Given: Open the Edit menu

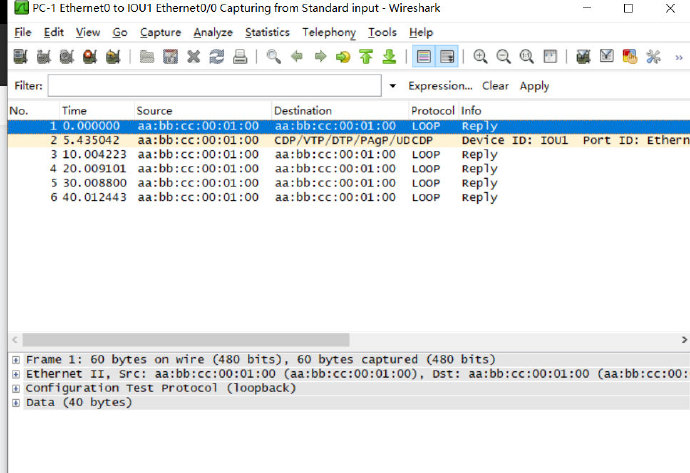Looking at the screenshot, I should click(54, 33).
